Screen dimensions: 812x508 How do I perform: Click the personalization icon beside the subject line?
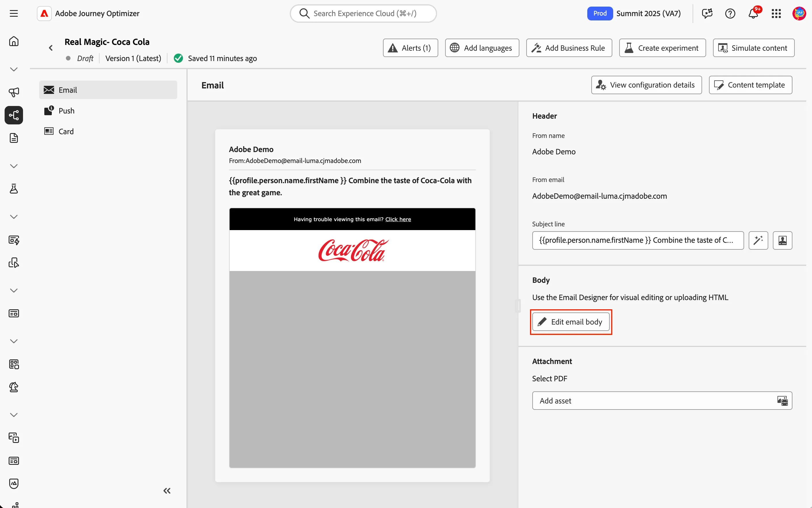click(782, 240)
